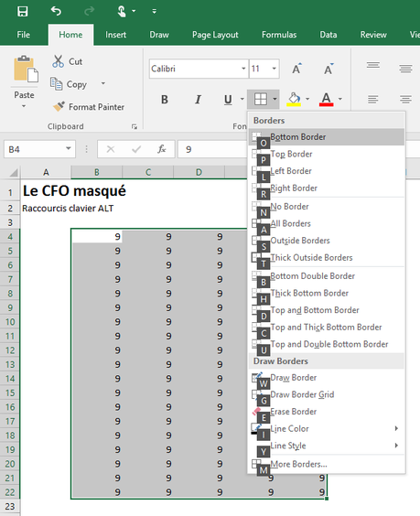Click the yellow Fill Color bucket

(x=294, y=99)
